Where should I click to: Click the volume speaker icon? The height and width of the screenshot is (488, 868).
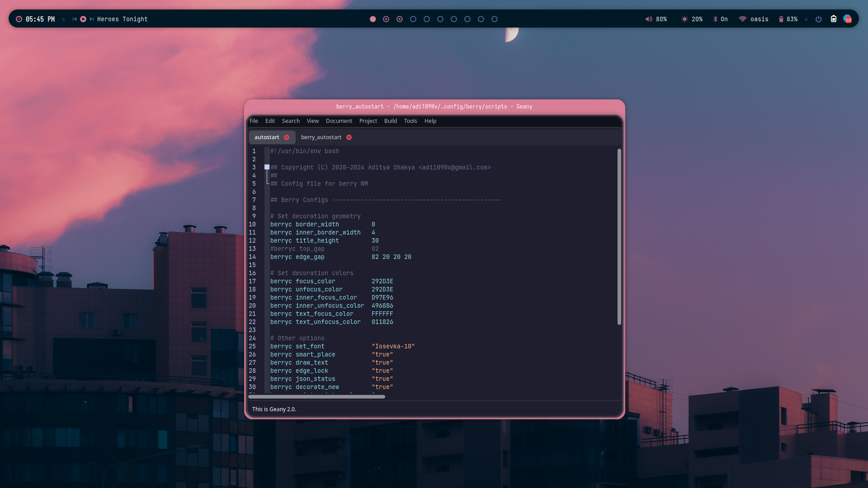[x=649, y=19]
